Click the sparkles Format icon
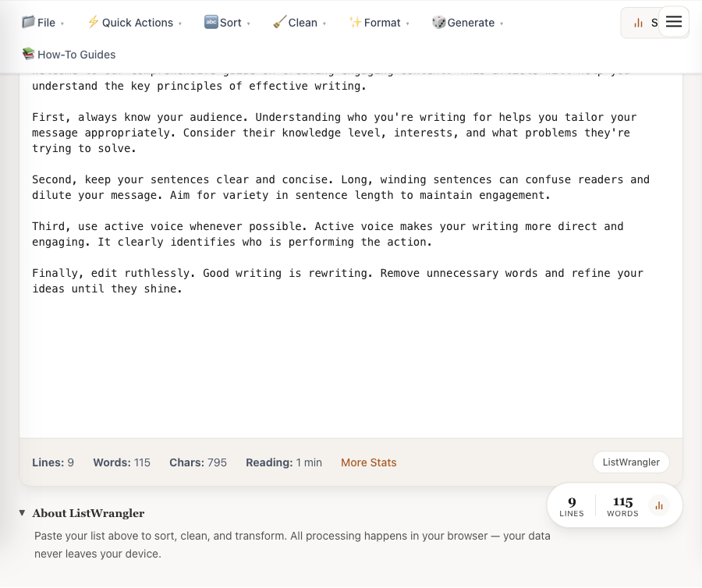 [x=357, y=22]
